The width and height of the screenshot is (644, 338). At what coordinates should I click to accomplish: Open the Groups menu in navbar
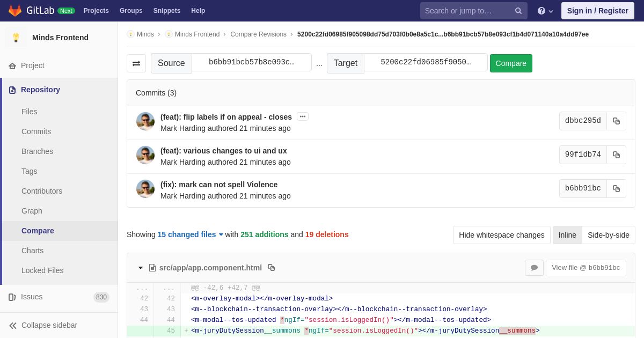click(131, 11)
